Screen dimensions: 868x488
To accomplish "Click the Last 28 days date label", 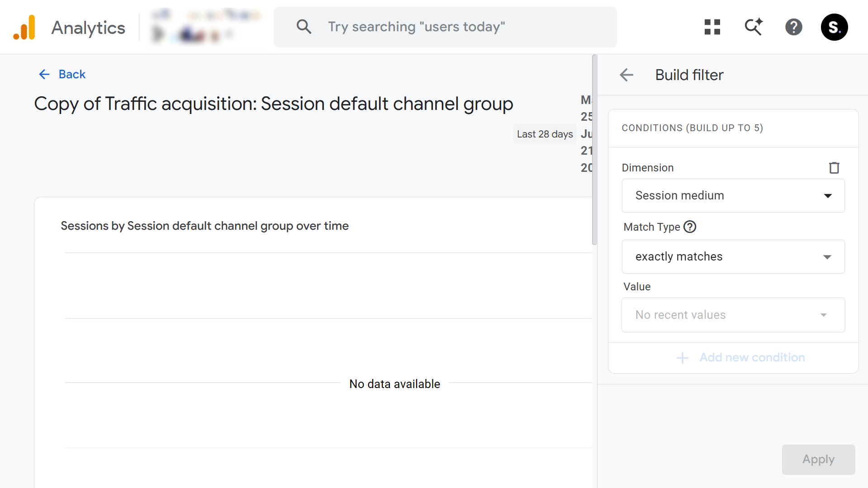I will click(545, 134).
